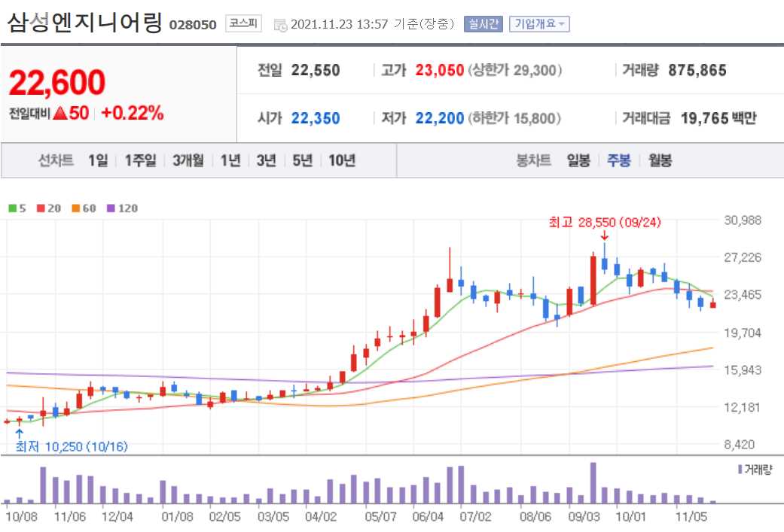Viewport: 784px width, 532px height.
Task: Enable 봉차트 candlestick chart mode
Action: click(532, 160)
